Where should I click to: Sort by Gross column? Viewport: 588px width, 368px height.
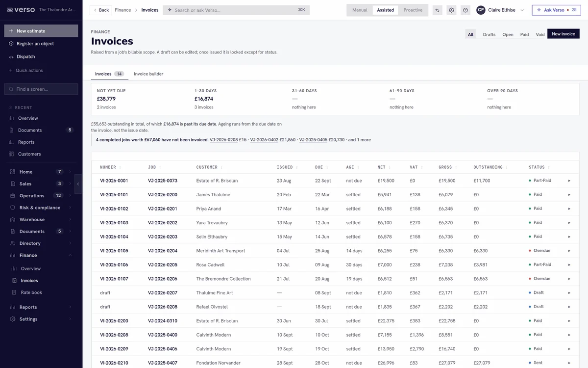tap(448, 167)
